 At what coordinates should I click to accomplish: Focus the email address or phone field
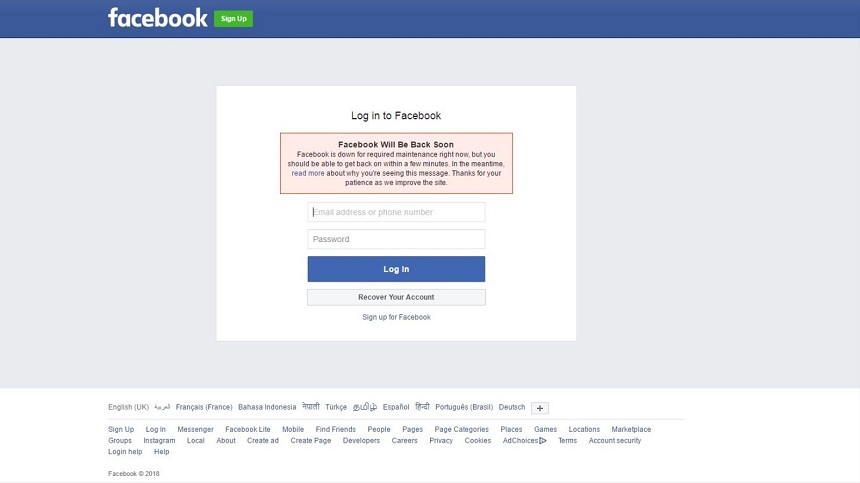396,212
